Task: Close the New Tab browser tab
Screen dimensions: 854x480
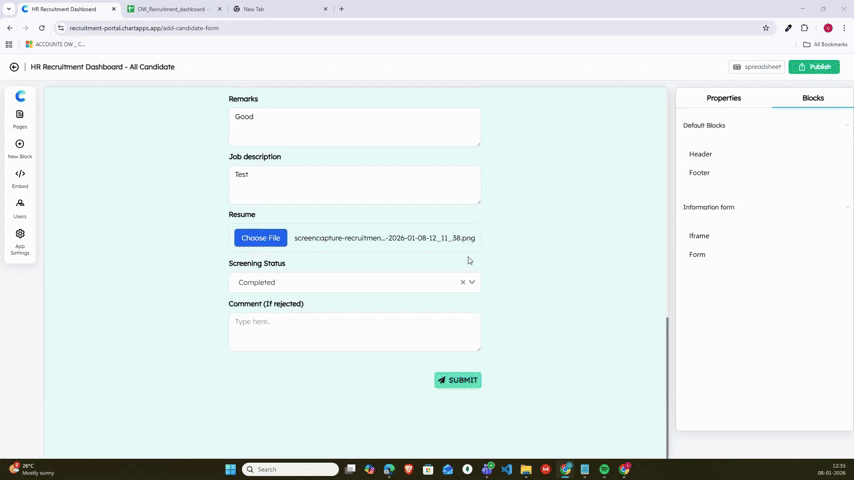Action: [325, 9]
